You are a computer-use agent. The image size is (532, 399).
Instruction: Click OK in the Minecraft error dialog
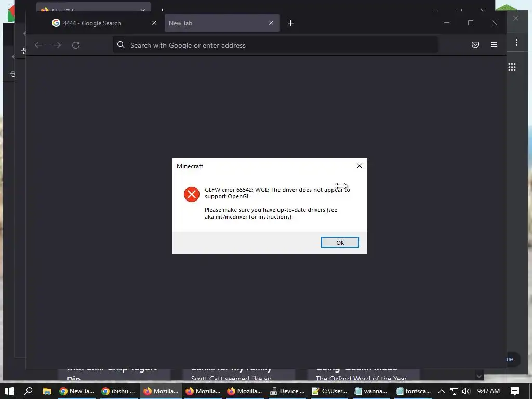click(x=340, y=242)
